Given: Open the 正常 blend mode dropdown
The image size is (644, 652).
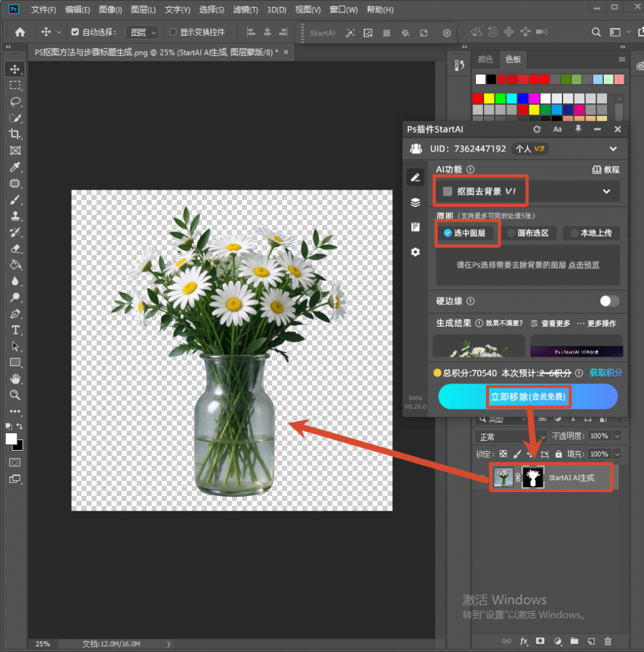Looking at the screenshot, I should click(510, 437).
